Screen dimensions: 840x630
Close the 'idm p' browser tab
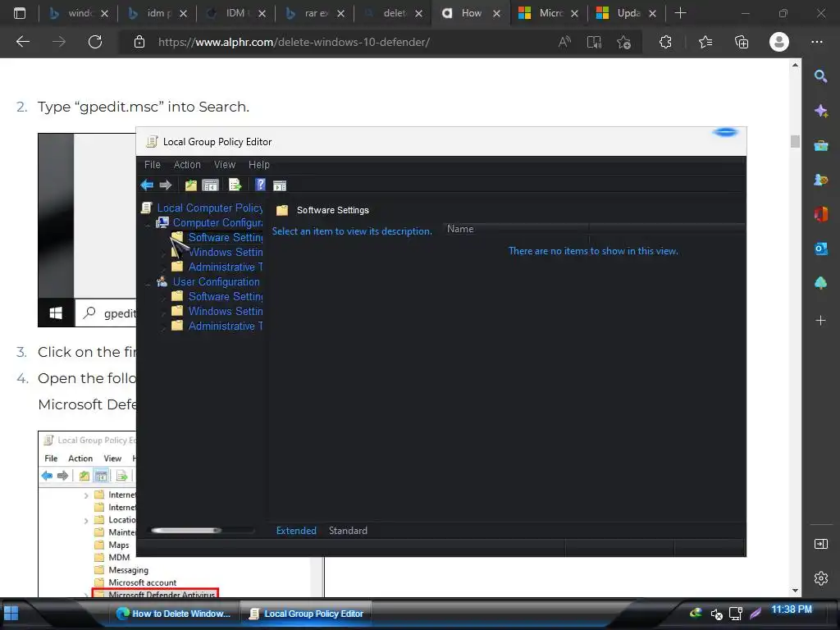tap(183, 14)
